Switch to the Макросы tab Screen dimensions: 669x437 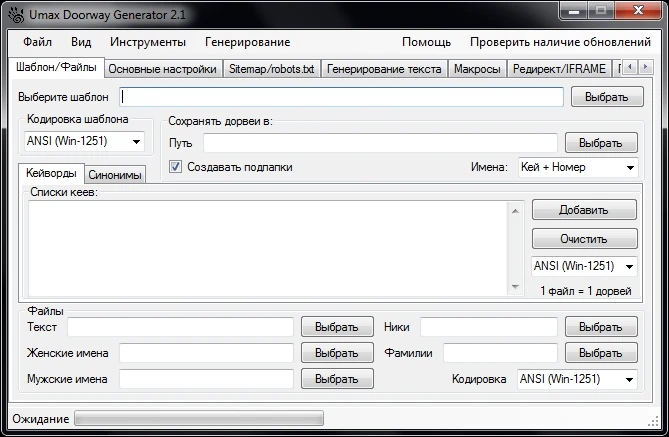(477, 69)
